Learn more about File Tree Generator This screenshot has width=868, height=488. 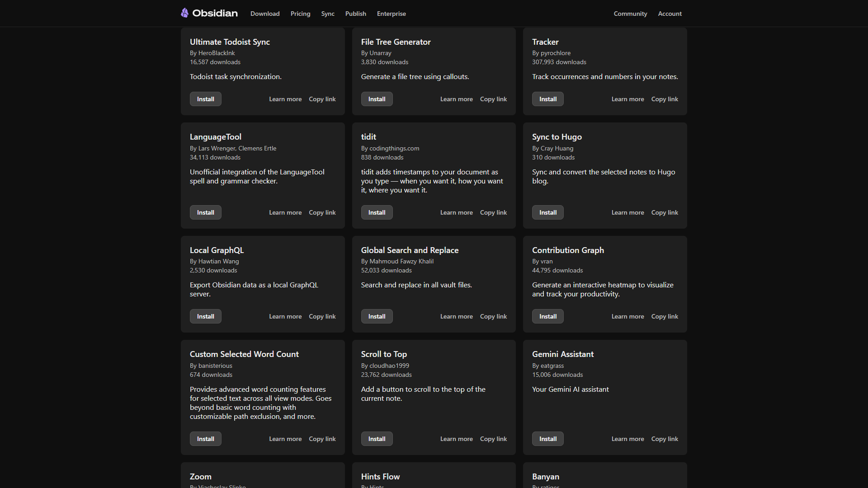click(x=457, y=99)
